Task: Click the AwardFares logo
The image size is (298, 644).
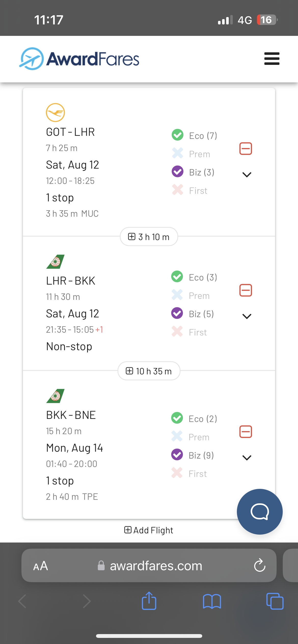Action: pyautogui.click(x=79, y=59)
